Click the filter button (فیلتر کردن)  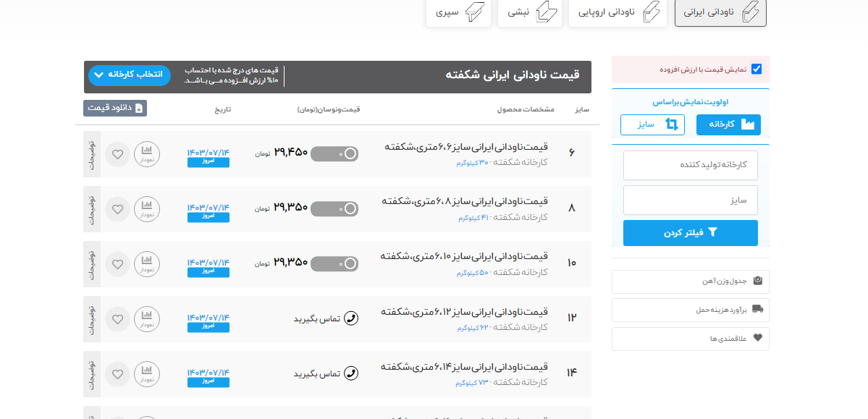[x=690, y=233]
